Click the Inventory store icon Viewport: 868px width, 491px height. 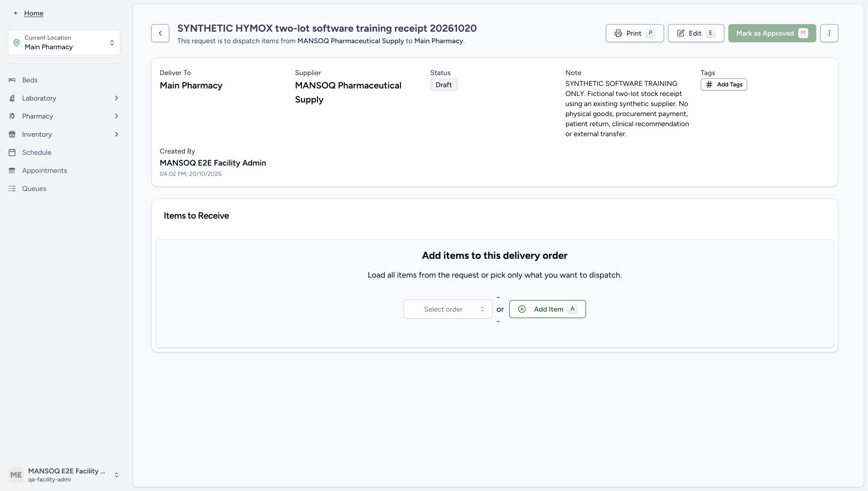pos(12,134)
